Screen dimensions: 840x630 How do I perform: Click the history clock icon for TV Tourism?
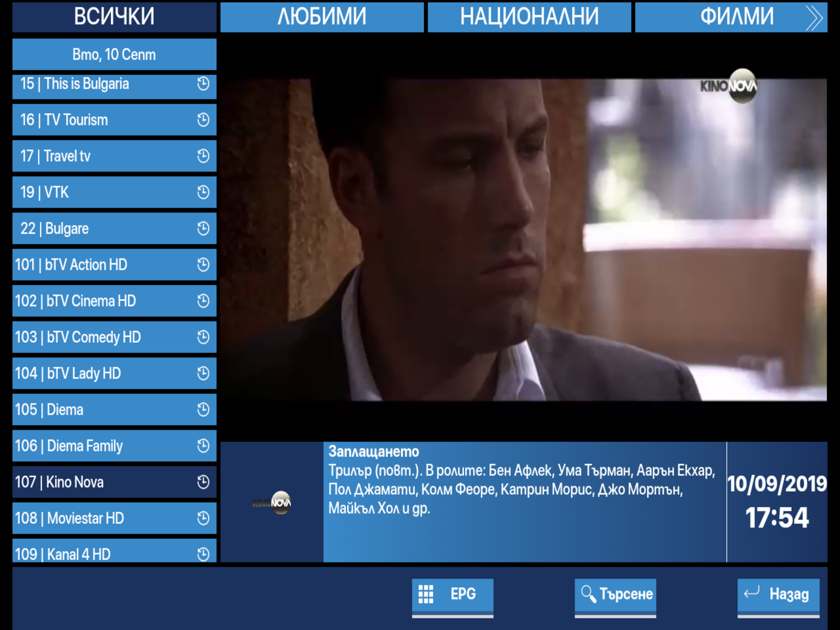203,120
